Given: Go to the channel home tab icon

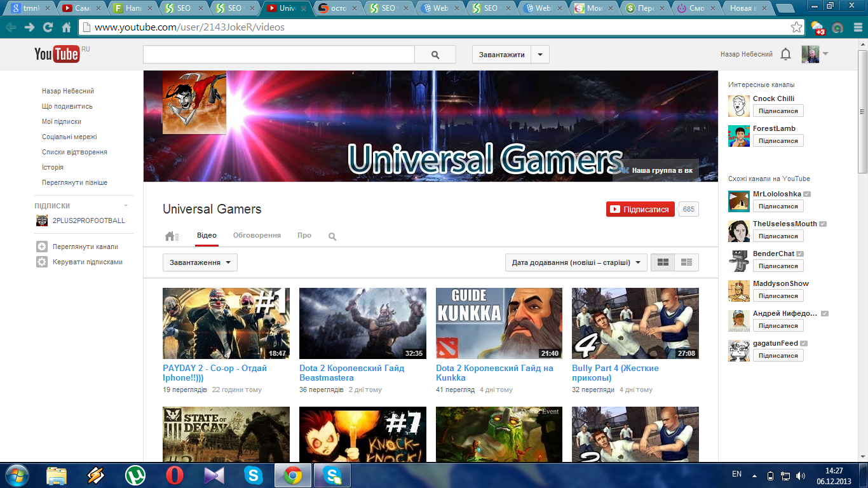Looking at the screenshot, I should pyautogui.click(x=172, y=236).
